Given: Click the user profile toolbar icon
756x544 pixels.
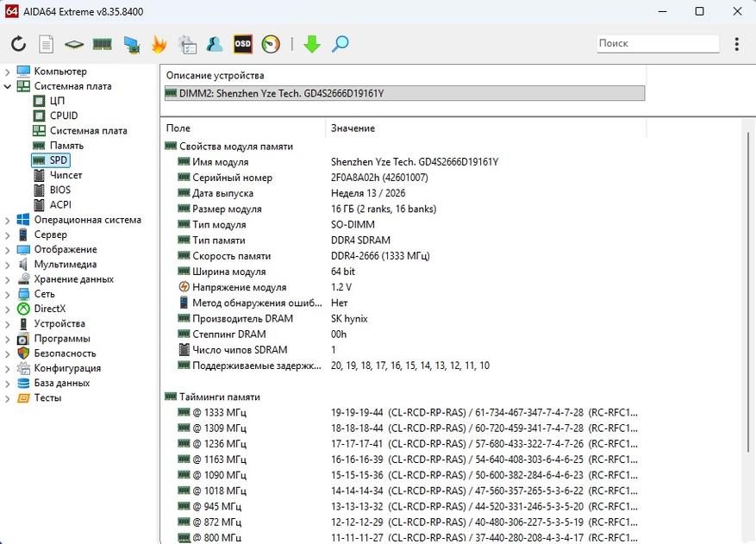Looking at the screenshot, I should [215, 44].
